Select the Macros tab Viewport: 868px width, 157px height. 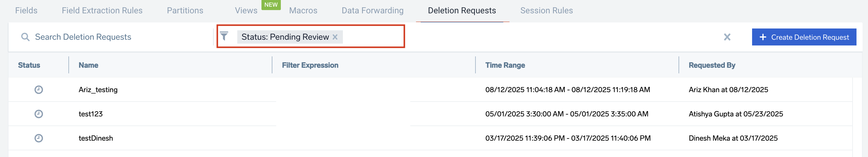pyautogui.click(x=303, y=11)
